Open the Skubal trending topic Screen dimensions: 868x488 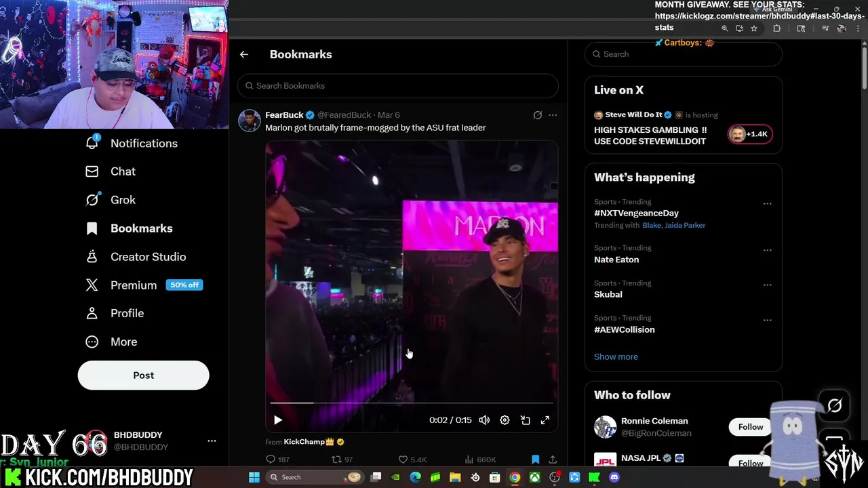coord(608,294)
